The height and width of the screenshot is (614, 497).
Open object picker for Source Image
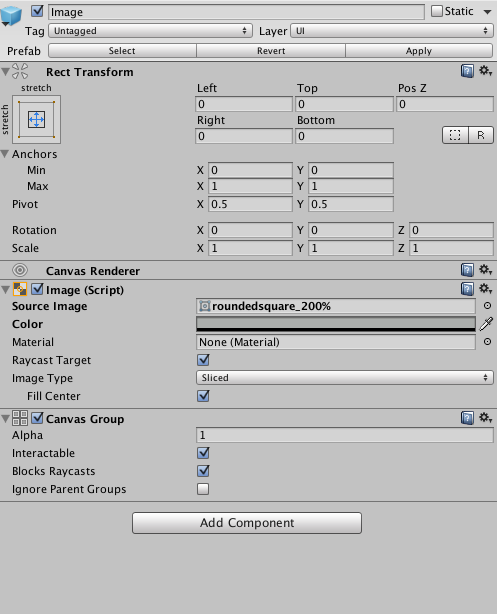(x=487, y=306)
